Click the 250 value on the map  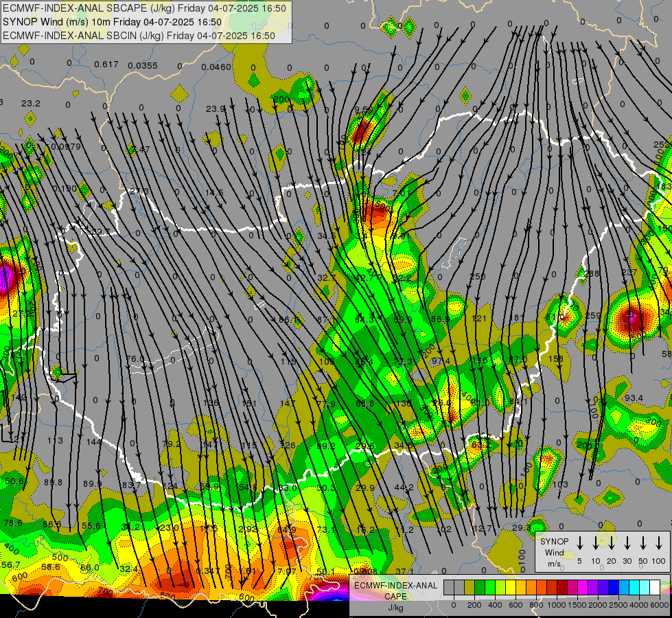(478, 277)
